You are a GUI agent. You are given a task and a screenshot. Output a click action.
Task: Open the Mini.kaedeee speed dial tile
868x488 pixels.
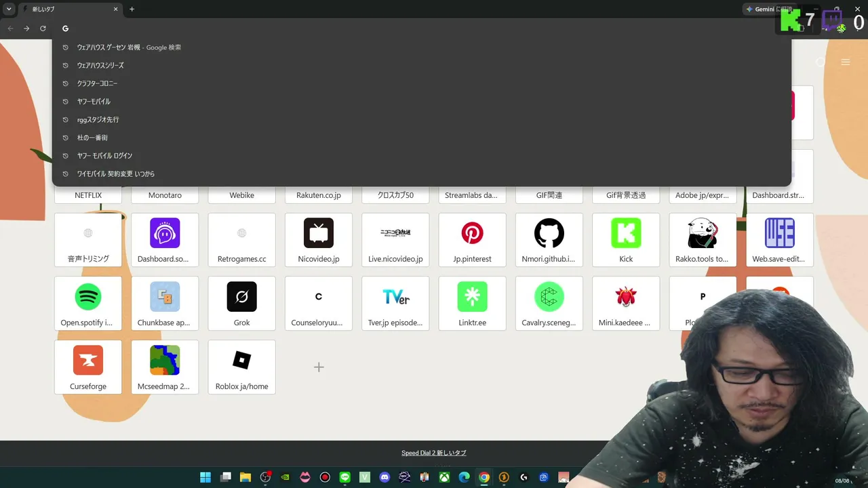[626, 303]
